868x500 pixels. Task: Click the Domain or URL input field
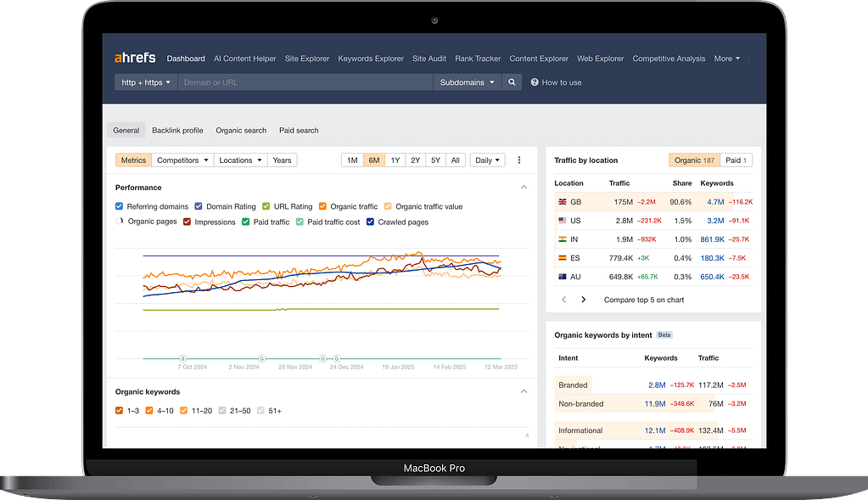305,82
